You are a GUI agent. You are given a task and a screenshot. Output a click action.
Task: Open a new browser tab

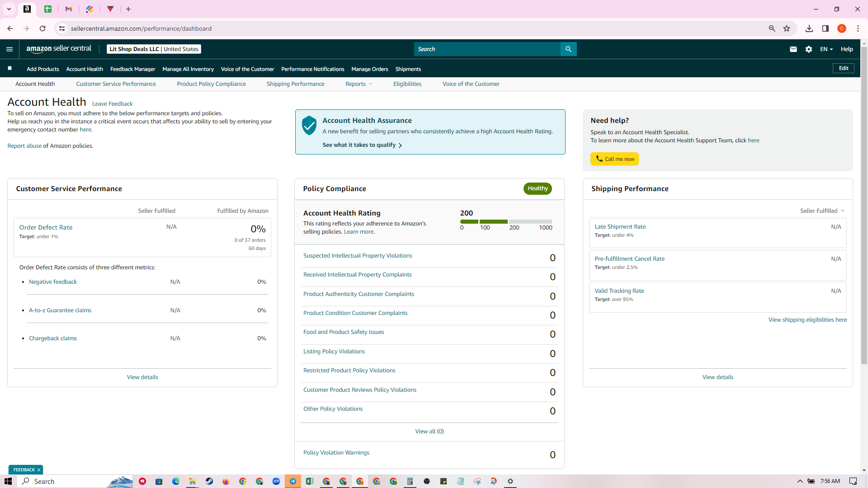(x=128, y=9)
